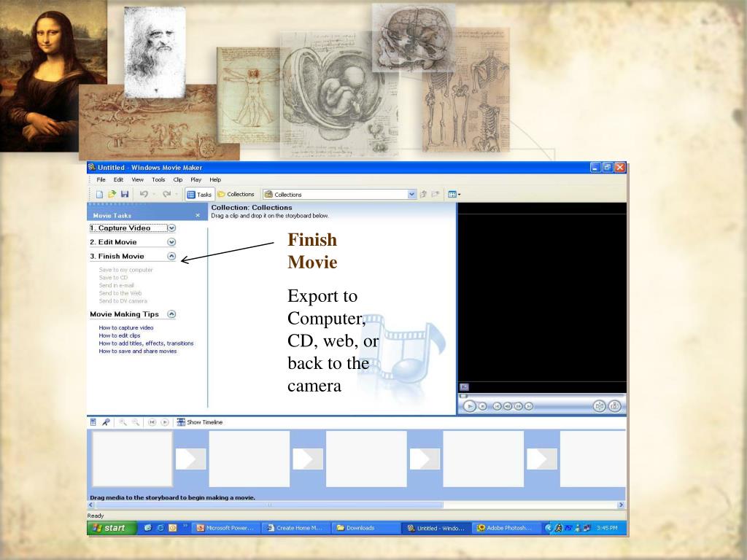Click the '1. Capture Video' heading
The height and width of the screenshot is (560, 747).
pyautogui.click(x=120, y=228)
